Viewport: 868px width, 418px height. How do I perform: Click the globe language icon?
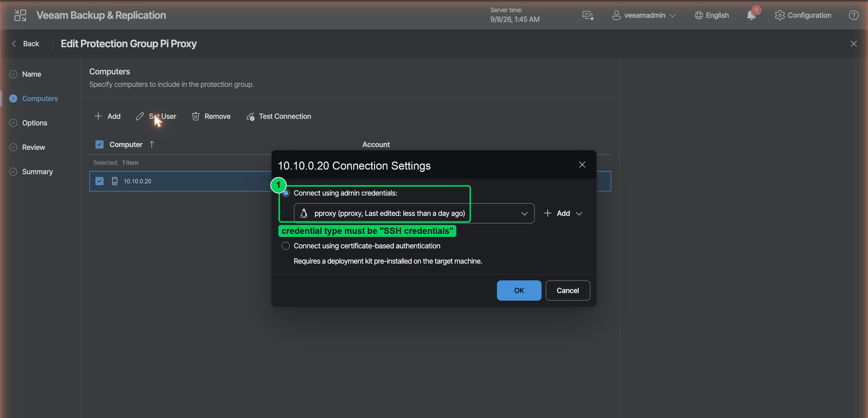pyautogui.click(x=699, y=15)
